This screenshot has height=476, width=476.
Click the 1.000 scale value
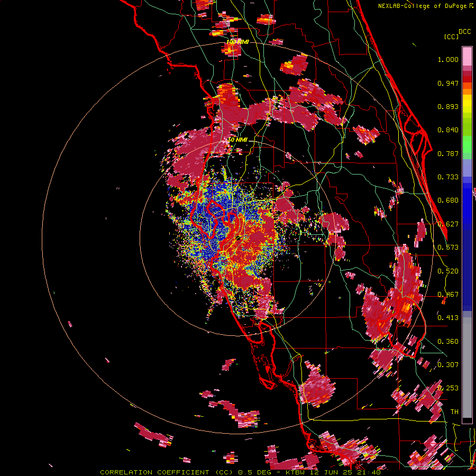click(x=448, y=59)
